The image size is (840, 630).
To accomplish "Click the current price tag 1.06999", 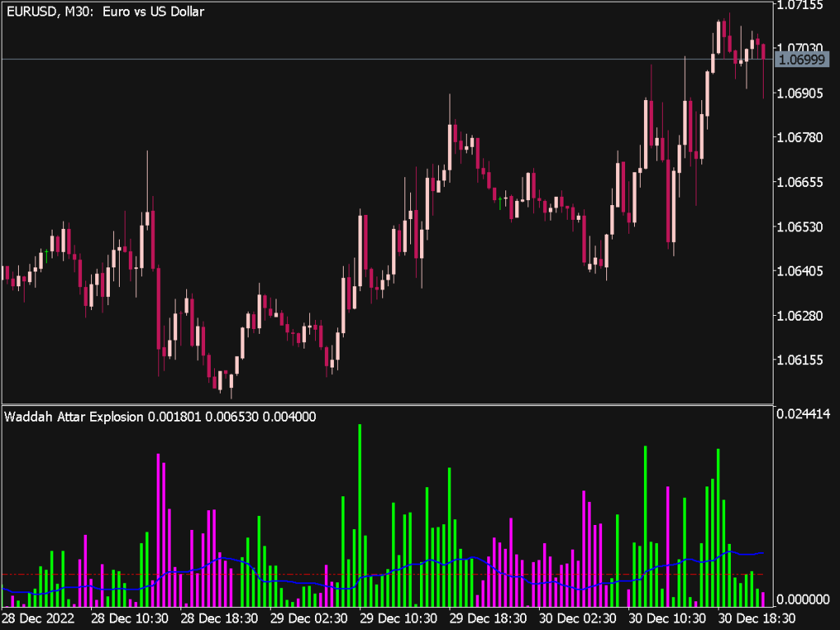I will coord(801,59).
